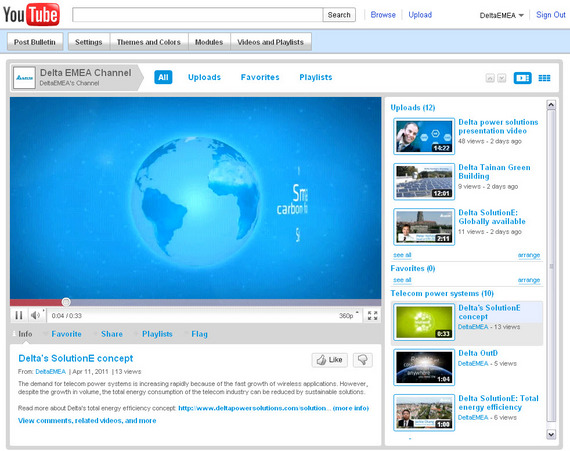Open Delta power solutions presentation thumbnail
Viewport: 570px width, 451px height.
424,136
